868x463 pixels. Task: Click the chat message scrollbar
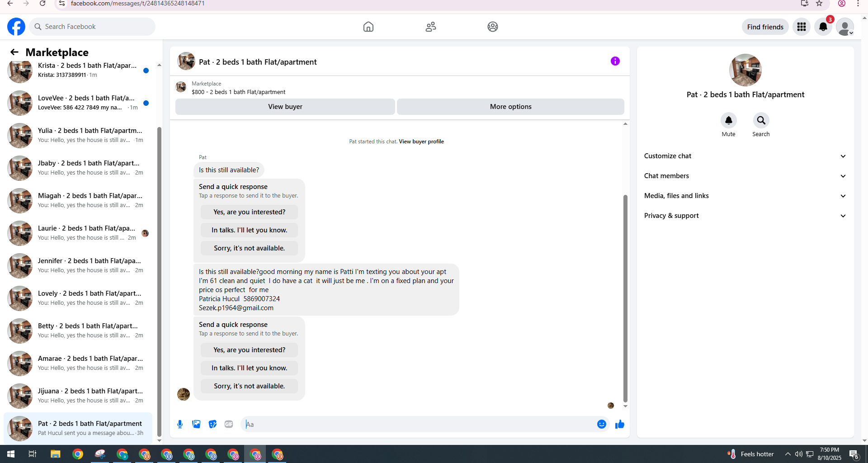pos(625,298)
